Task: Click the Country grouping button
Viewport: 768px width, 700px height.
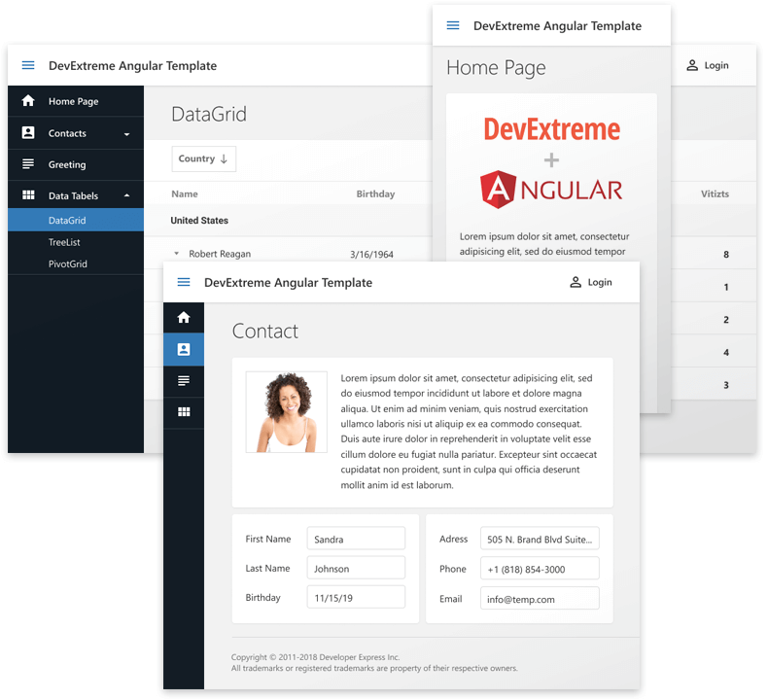Action: tap(204, 158)
